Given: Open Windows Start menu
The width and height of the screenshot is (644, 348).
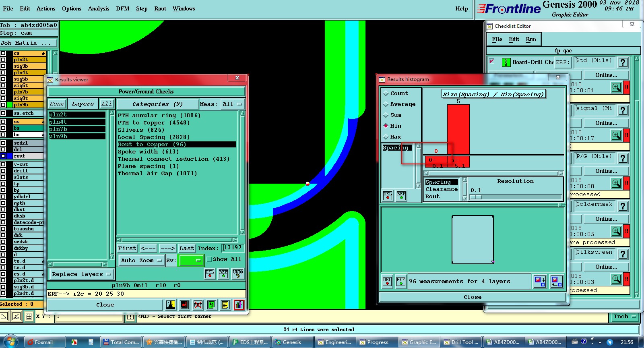Looking at the screenshot, I should click(x=10, y=342).
